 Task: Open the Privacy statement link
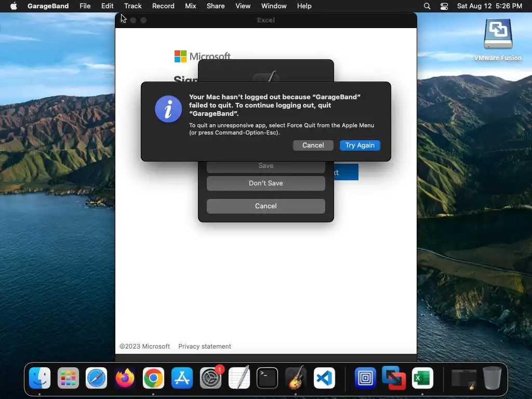click(205, 347)
